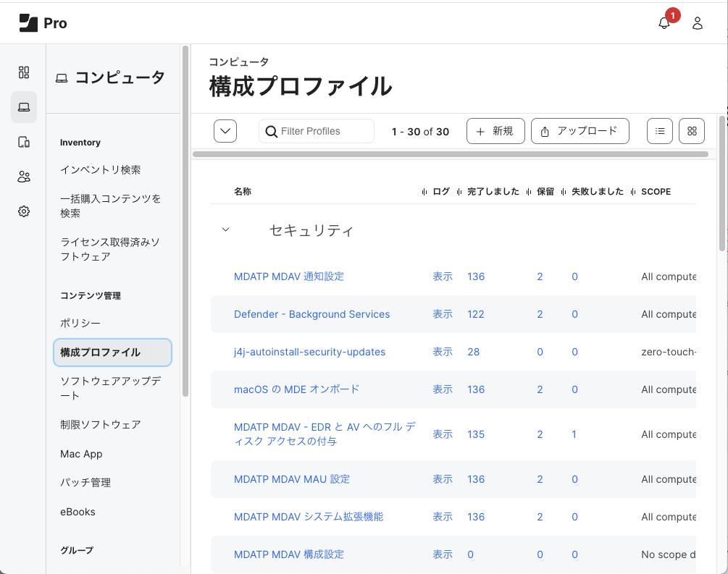Viewport: 728px width, 574px height.
Task: Open the user account profile icon
Action: pos(698,23)
